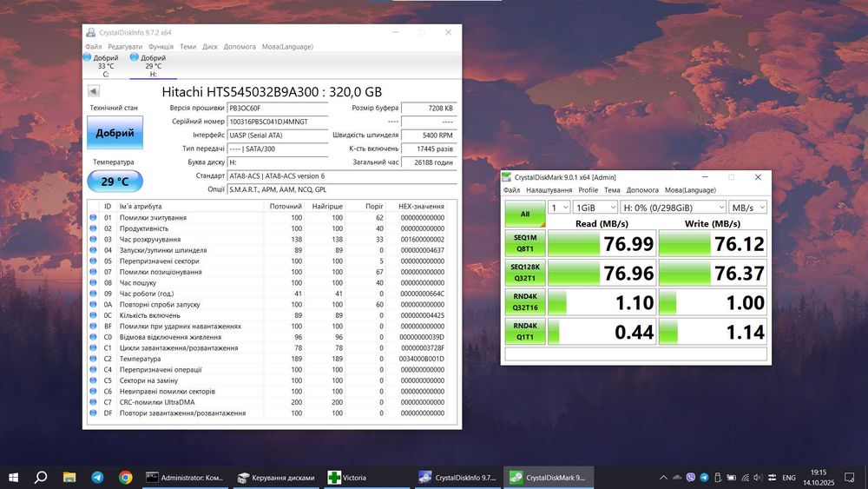Open Google Chrome from the taskbar
The width and height of the screenshot is (868, 489).
[x=126, y=478]
